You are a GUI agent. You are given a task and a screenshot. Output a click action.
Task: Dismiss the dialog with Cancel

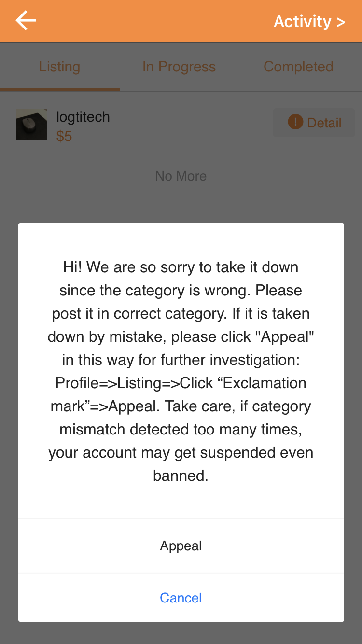tap(181, 598)
